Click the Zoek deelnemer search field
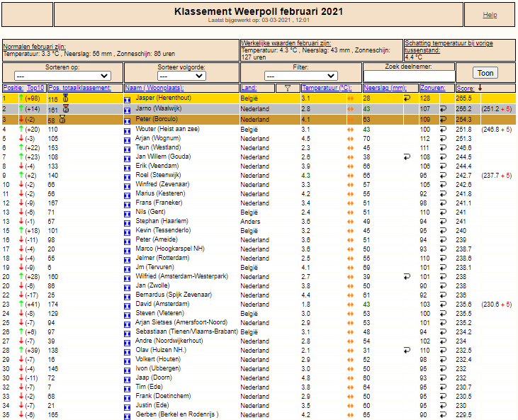This screenshot has width=518, height=420. click(x=409, y=76)
